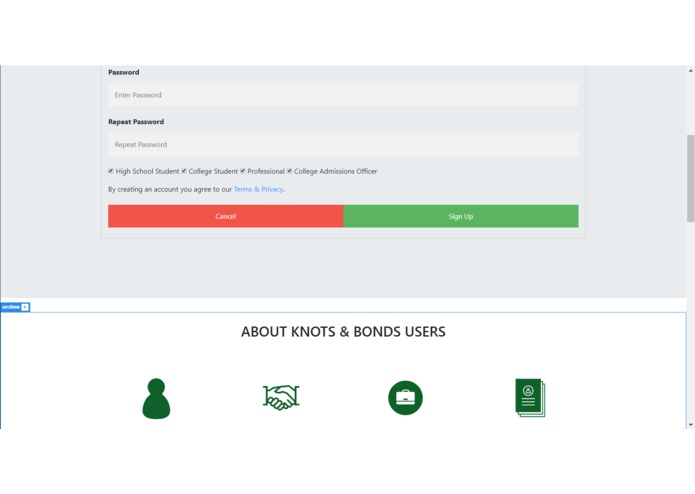
Task: Toggle College Admissions Officer checkbox
Action: point(289,171)
